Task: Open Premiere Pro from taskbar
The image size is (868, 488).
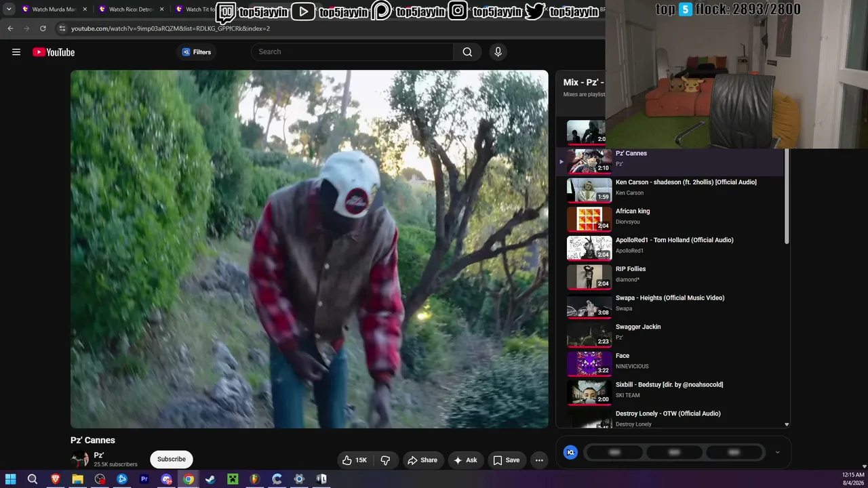Action: coord(144,479)
